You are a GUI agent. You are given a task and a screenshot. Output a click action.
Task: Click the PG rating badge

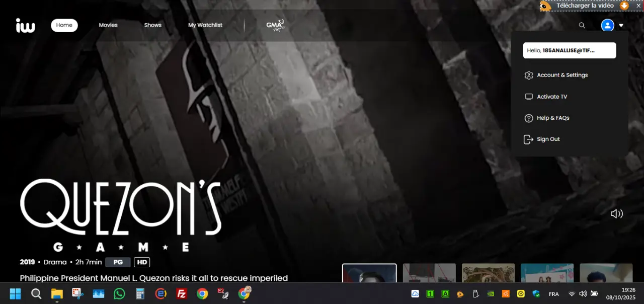coord(118,262)
